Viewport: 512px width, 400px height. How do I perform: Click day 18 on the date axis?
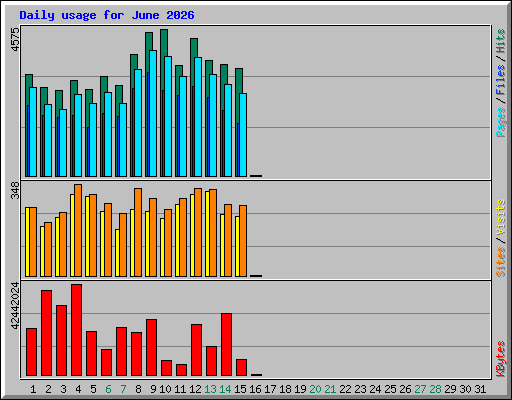pos(285,389)
